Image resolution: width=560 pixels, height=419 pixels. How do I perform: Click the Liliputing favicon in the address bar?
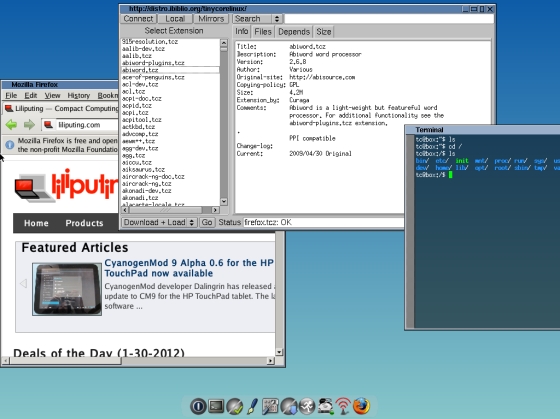[48, 125]
